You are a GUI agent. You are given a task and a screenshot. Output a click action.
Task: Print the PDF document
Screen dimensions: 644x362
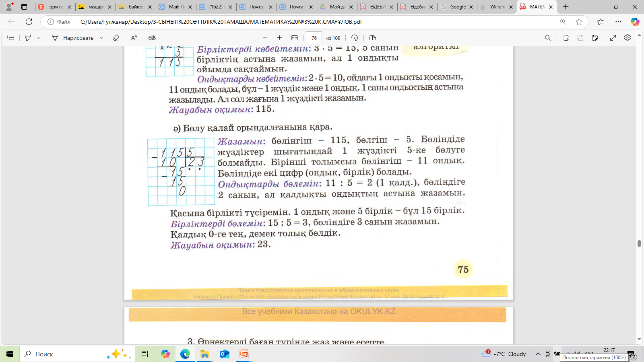click(x=566, y=38)
